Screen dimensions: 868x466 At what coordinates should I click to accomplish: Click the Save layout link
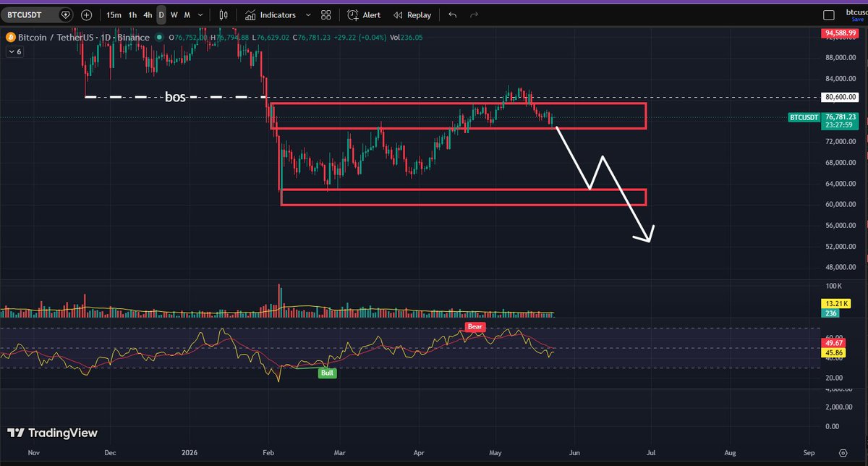click(856, 19)
